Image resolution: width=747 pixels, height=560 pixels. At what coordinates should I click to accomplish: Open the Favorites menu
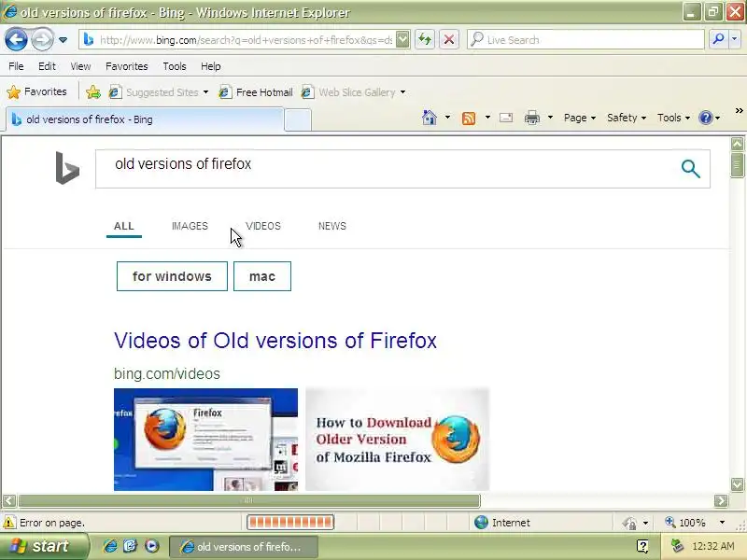[x=127, y=66]
